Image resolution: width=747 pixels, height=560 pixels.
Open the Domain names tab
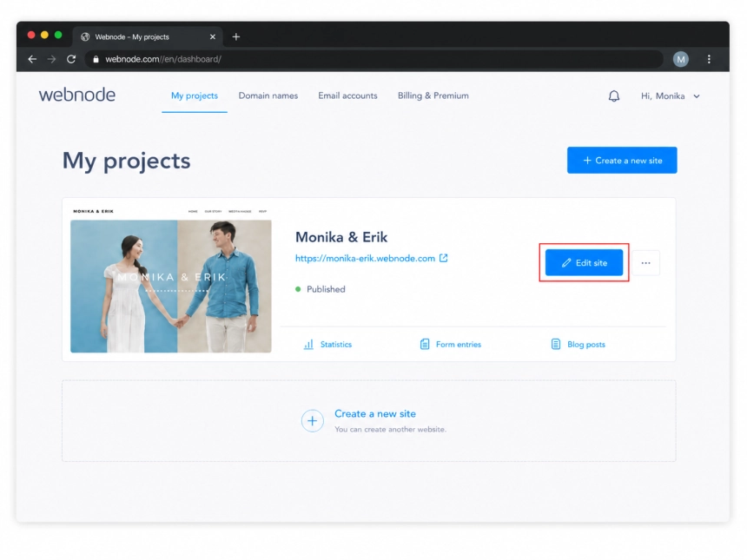tap(268, 96)
